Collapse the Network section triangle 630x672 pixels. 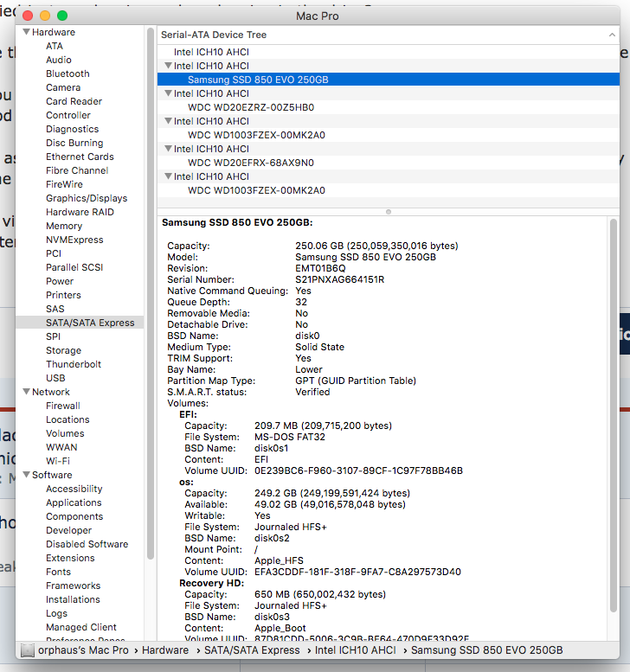tap(27, 392)
